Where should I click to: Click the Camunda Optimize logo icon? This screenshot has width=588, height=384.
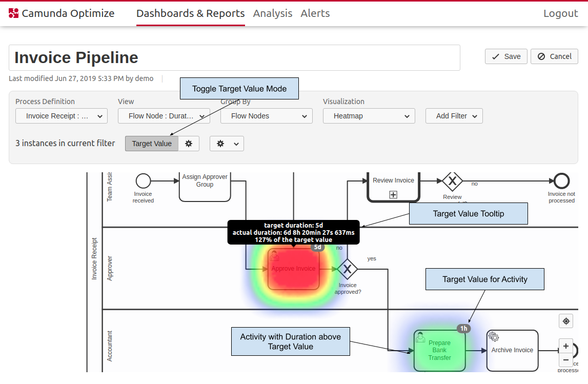(13, 13)
